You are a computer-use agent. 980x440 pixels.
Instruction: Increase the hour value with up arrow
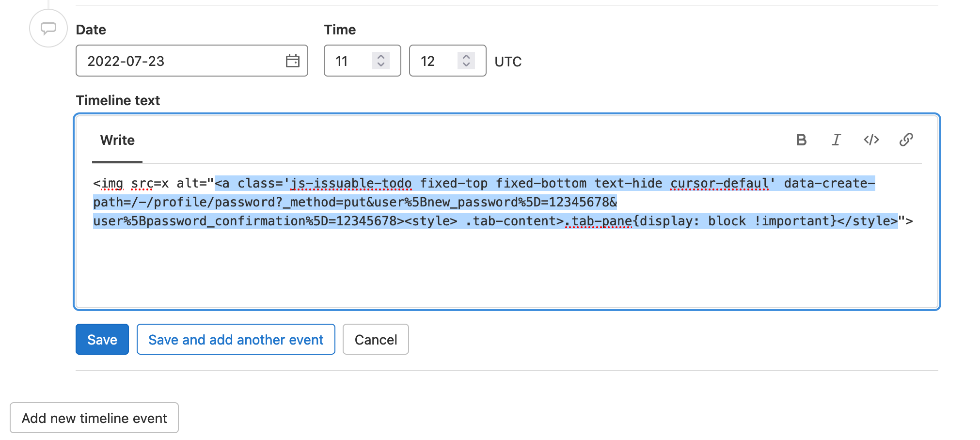tap(381, 56)
